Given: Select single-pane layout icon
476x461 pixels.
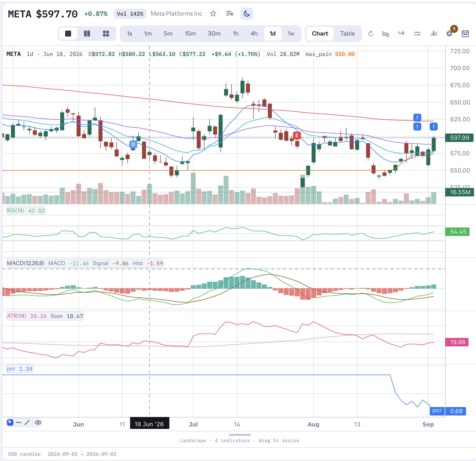Looking at the screenshot, I should (x=68, y=34).
